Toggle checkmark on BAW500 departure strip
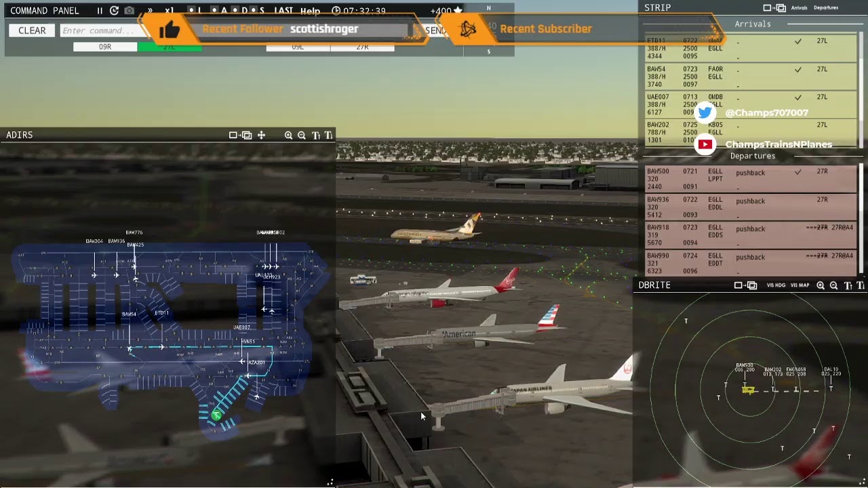Viewport: 868px width, 488px height. point(798,171)
